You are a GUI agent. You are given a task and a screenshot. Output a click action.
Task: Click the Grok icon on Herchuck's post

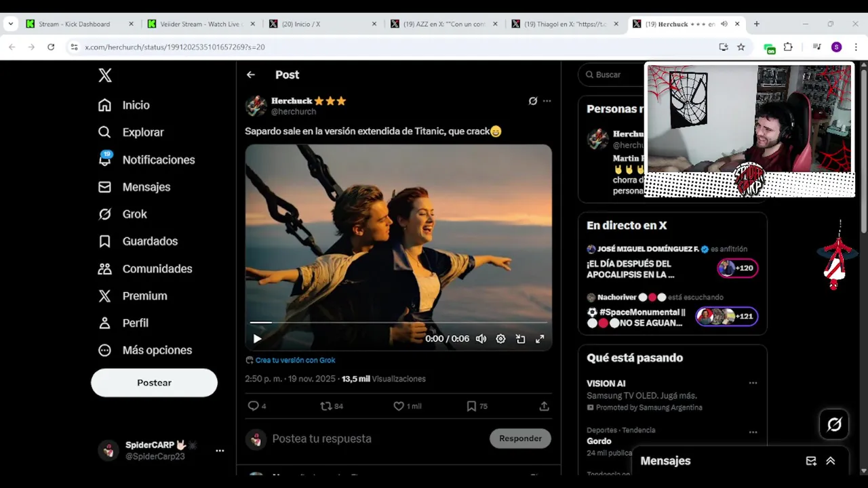(x=533, y=101)
